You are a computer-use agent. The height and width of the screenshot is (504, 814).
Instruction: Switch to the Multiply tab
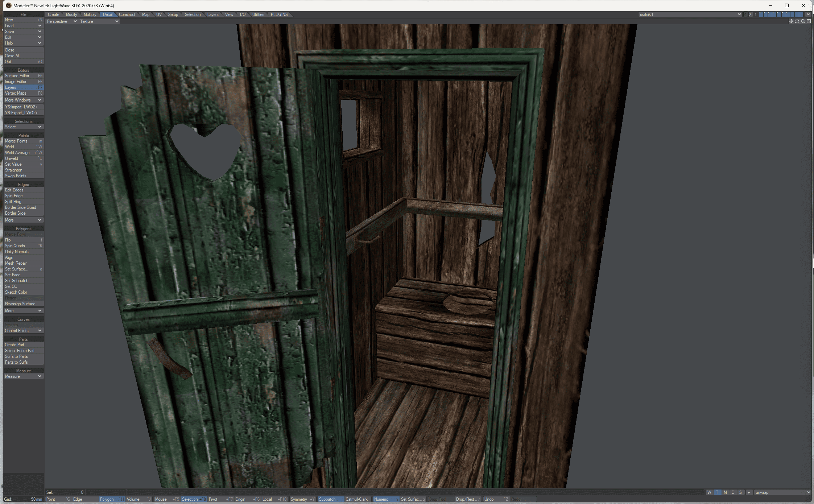pos(90,15)
